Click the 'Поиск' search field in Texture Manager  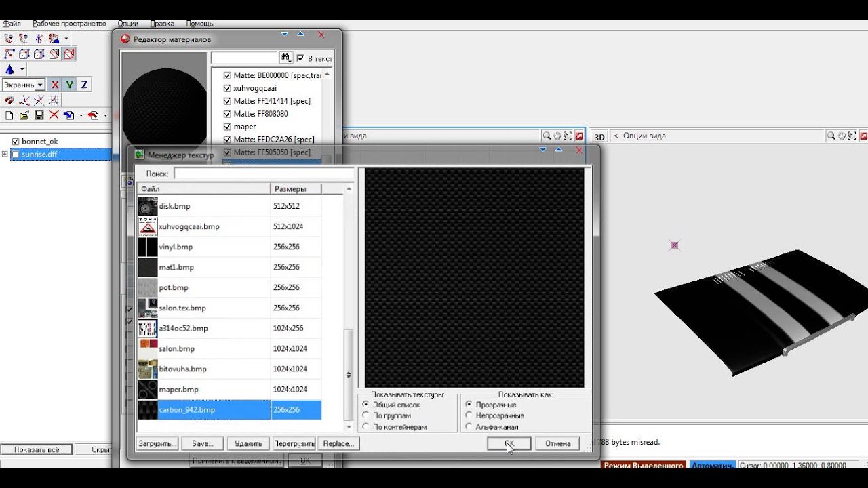[x=263, y=174]
